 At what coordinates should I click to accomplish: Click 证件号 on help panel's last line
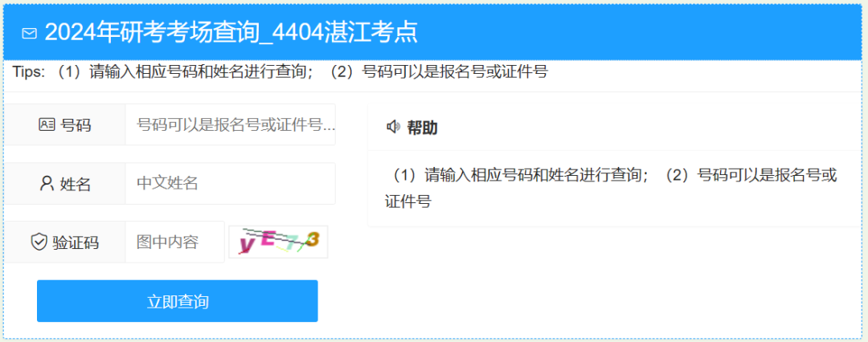click(407, 202)
